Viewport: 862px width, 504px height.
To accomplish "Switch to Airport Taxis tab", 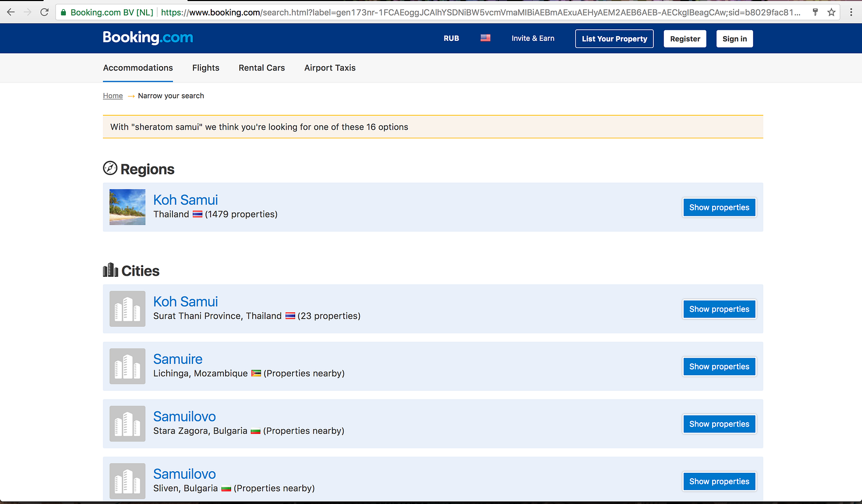I will click(x=330, y=68).
